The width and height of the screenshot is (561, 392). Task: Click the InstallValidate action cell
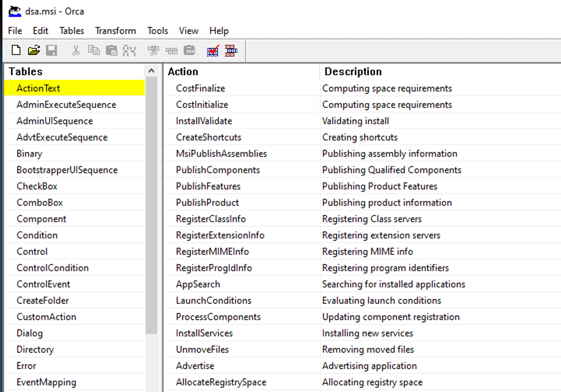(241, 121)
